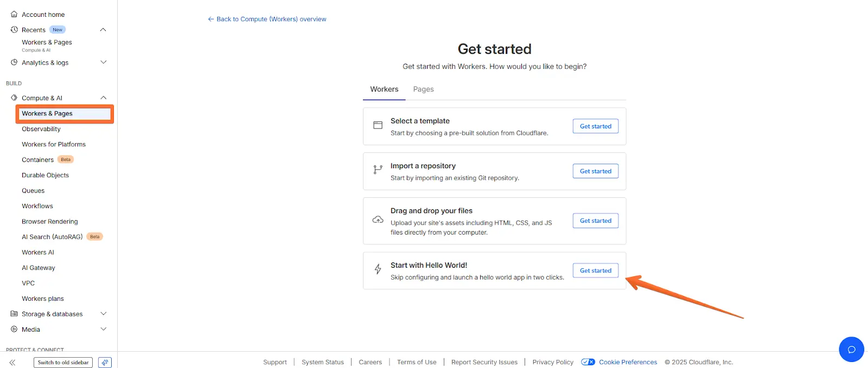This screenshot has width=868, height=368.
Task: Click the Compute & AI sidebar icon
Action: pos(15,98)
